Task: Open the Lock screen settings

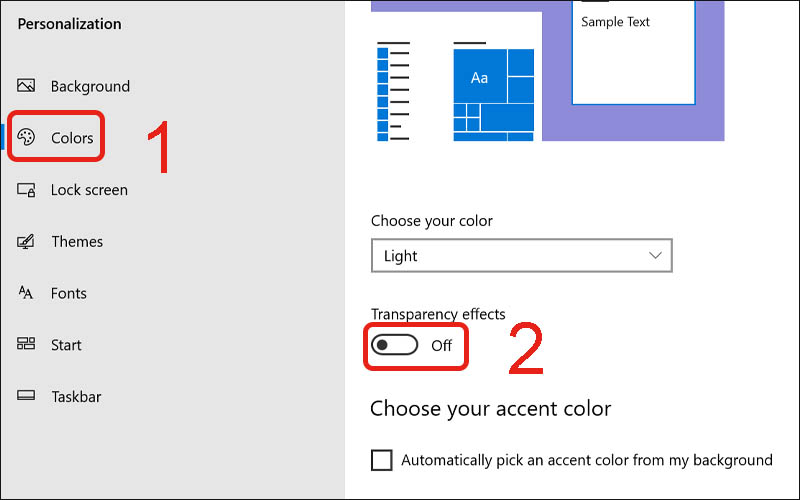Action: click(89, 190)
